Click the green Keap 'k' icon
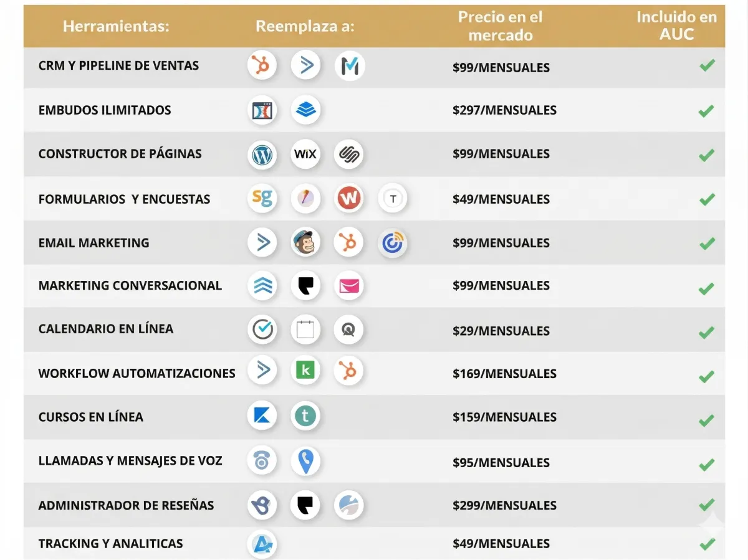Viewport: 748px width, 560px height. 305,371
